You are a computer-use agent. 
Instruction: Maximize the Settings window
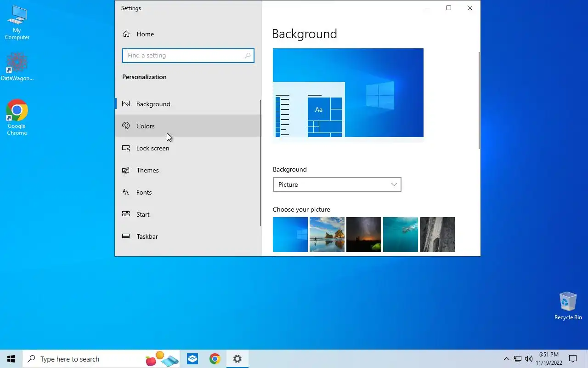449,8
